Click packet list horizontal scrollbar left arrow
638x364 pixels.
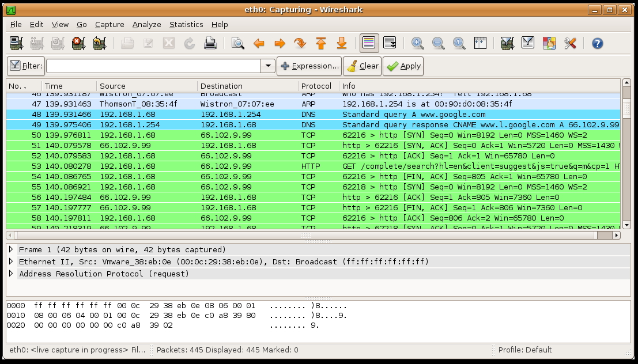pyautogui.click(x=10, y=235)
